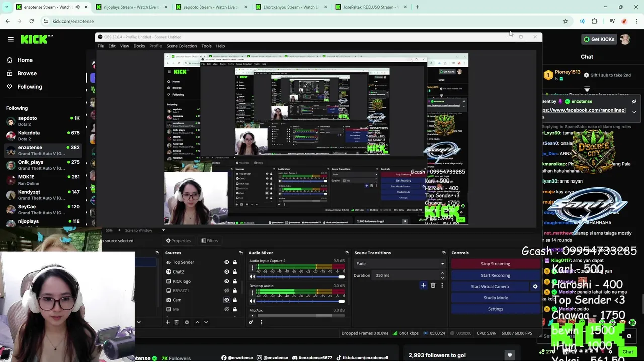Unlock the Chat2 source lock
This screenshot has height=362, width=644.
[x=234, y=271]
